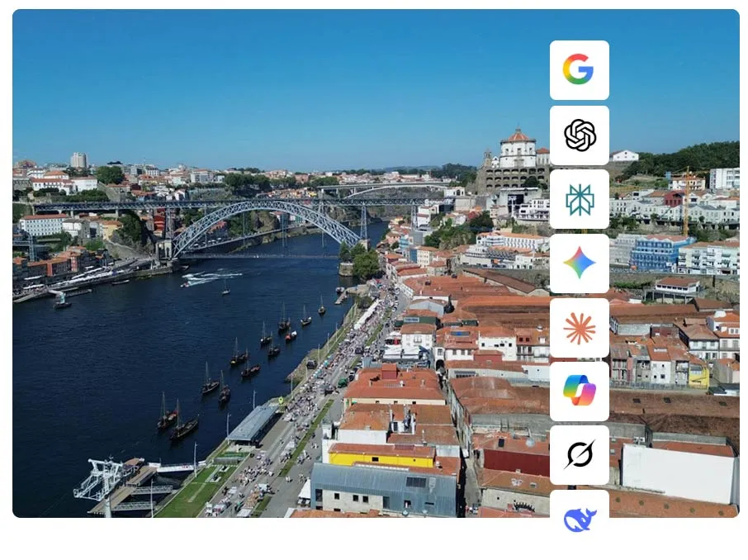Click the white card holding the OpenAI logo

(x=579, y=134)
